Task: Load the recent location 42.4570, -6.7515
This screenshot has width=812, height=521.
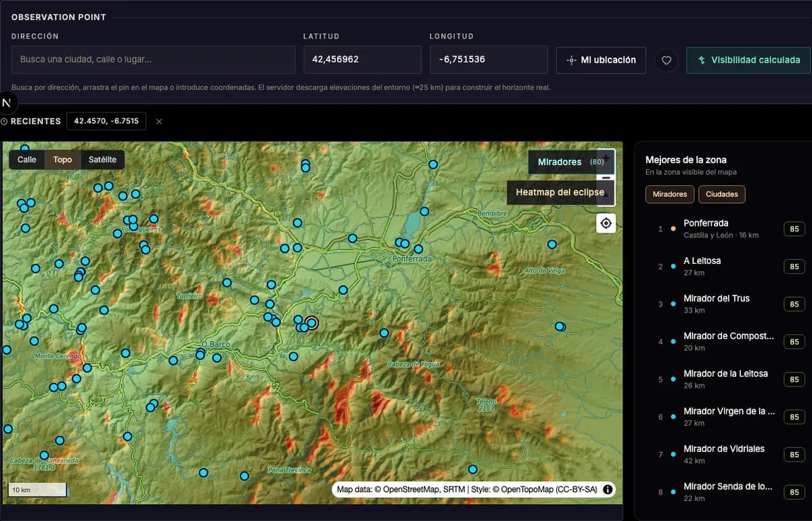Action: tap(106, 121)
